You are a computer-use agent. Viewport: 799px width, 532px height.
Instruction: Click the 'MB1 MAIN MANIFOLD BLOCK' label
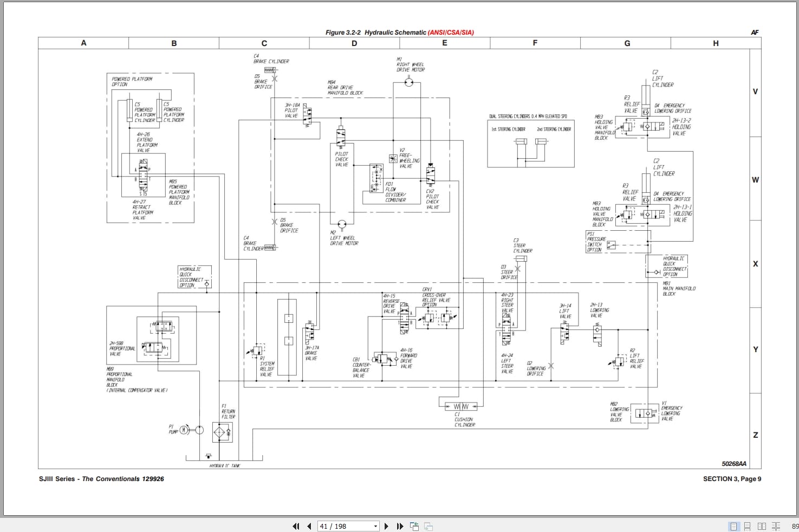(679, 288)
